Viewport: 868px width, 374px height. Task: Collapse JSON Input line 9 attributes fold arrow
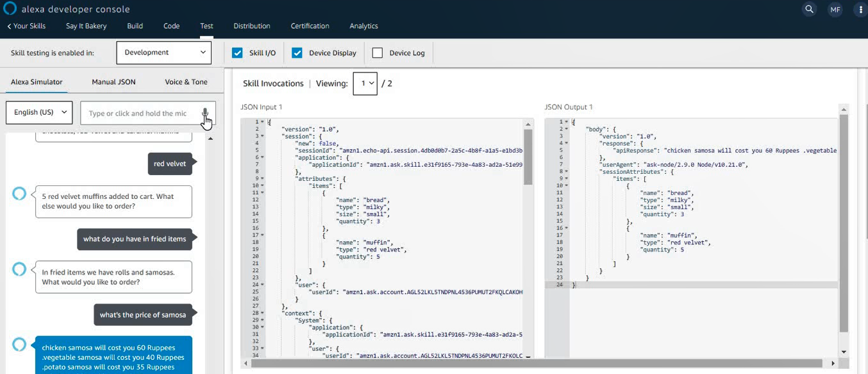click(x=262, y=178)
